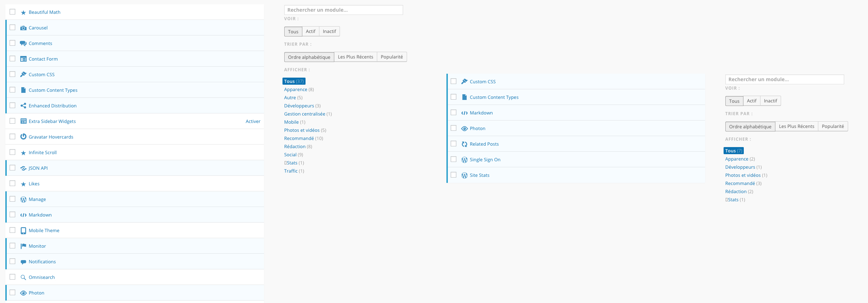The image size is (868, 303).
Task: Sort by Popularité in the second panel
Action: pos(833,127)
